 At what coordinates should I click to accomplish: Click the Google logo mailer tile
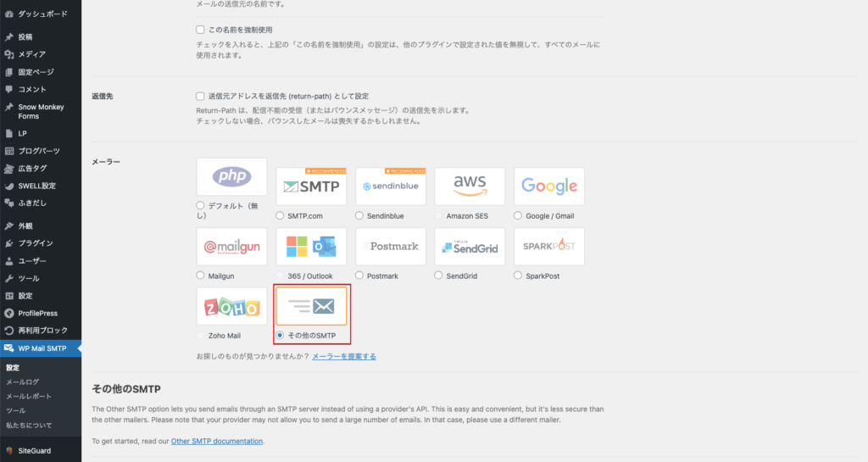(549, 186)
